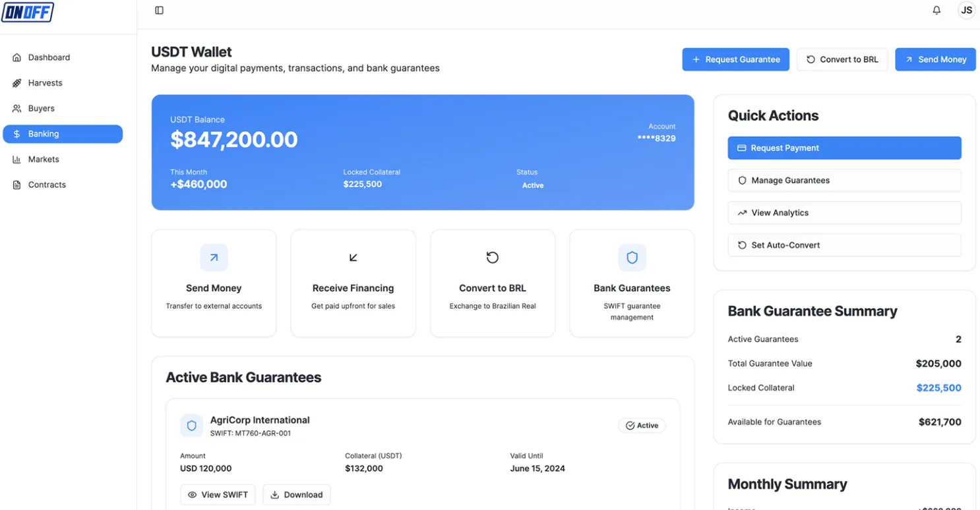Click the Convert to BRL header button

click(842, 59)
